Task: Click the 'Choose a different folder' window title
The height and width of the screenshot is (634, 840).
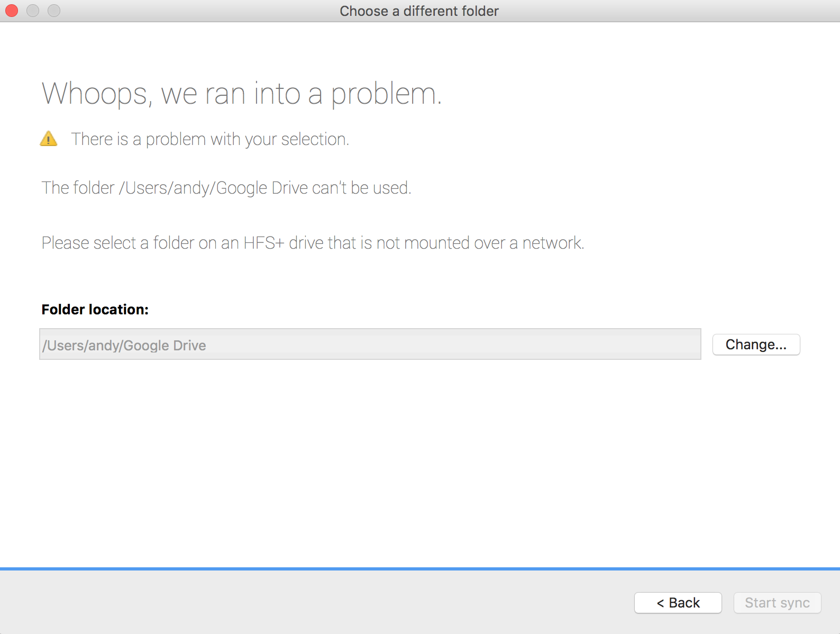Action: tap(419, 11)
